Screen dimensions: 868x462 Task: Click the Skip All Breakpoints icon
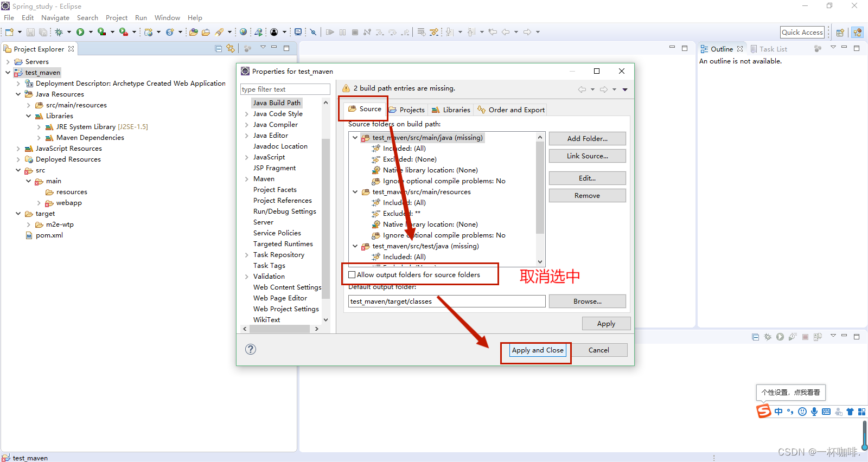[x=314, y=32]
